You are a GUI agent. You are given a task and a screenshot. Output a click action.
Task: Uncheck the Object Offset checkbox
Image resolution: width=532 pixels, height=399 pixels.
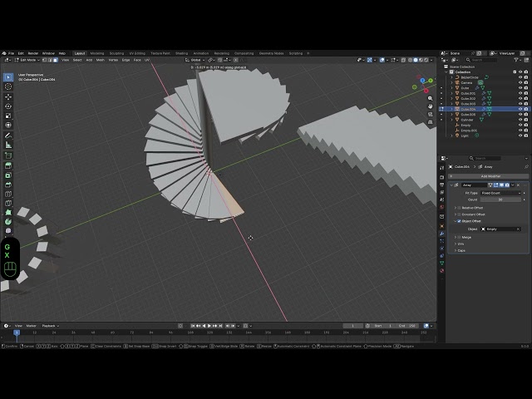point(460,221)
